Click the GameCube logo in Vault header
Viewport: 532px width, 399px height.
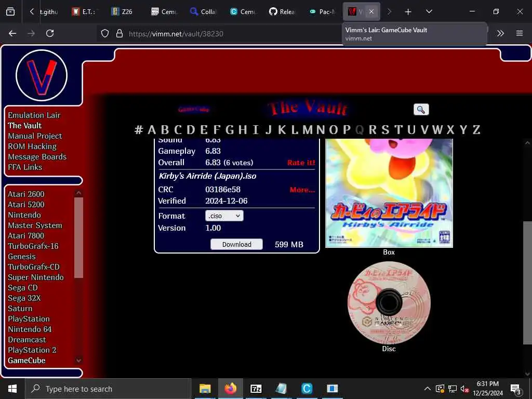pyautogui.click(x=194, y=109)
